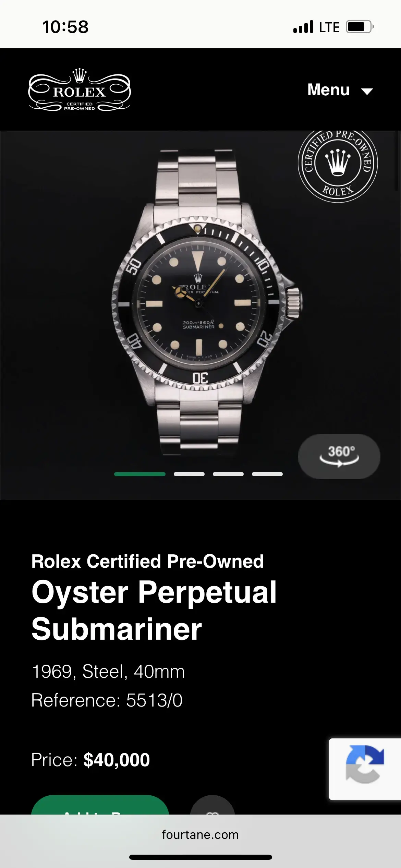Click the Oyster Perpetual Submariner title
The width and height of the screenshot is (401, 868).
[x=154, y=610]
